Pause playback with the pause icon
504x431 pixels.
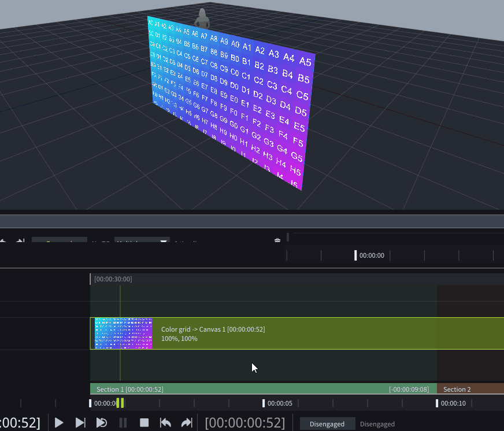(x=123, y=423)
